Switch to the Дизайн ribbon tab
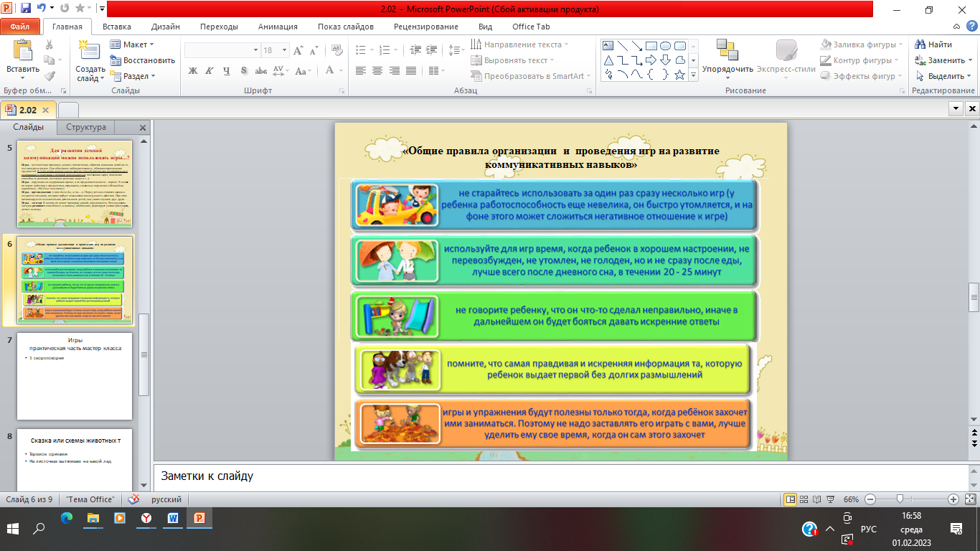The height and width of the screenshot is (551, 980). point(166,27)
